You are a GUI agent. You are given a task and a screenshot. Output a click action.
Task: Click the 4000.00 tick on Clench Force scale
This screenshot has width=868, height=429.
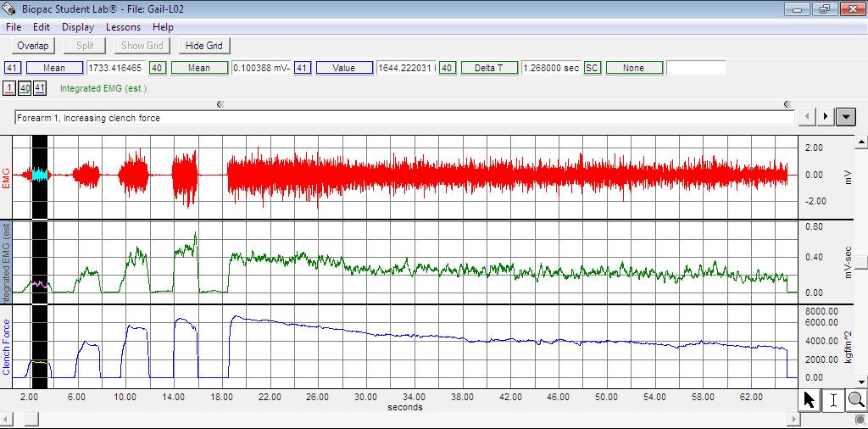pos(822,342)
